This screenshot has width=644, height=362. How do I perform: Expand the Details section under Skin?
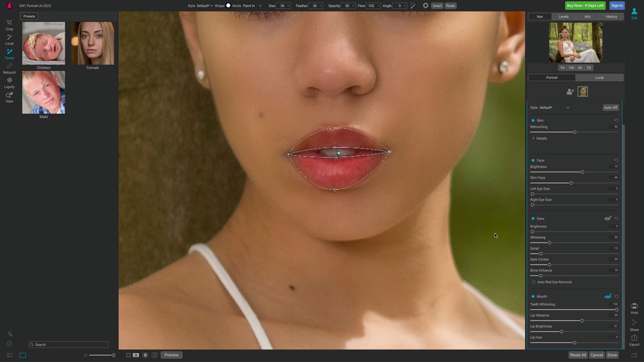[541, 138]
